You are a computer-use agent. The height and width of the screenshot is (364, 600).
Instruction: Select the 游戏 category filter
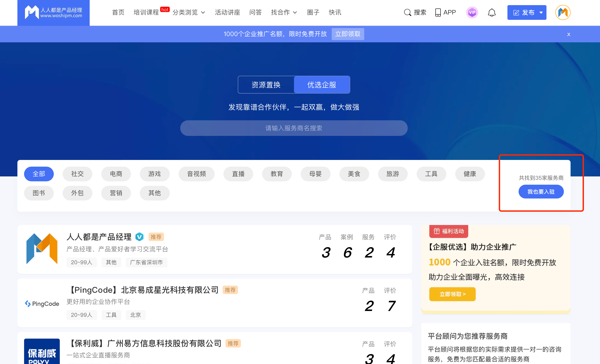(155, 174)
